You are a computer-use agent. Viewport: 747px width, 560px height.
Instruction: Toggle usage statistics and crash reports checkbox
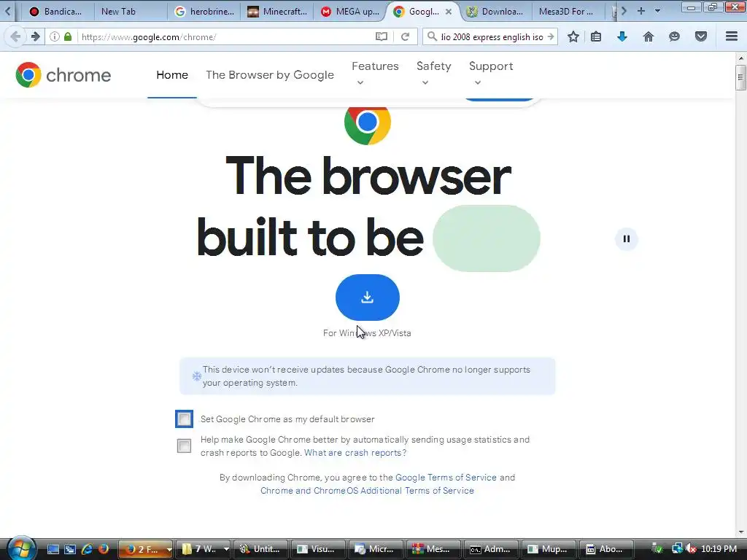tap(184, 446)
